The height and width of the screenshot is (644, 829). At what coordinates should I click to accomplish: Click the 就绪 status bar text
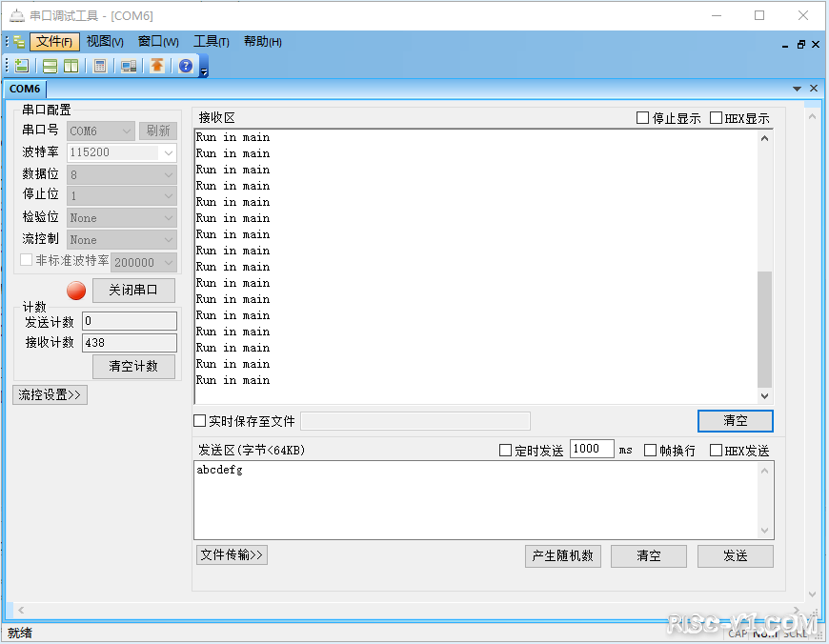tap(20, 633)
